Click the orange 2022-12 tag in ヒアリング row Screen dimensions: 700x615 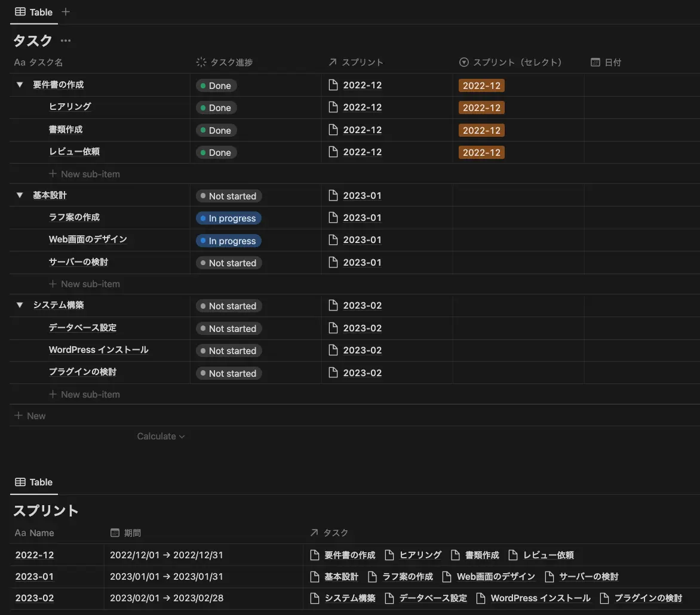481,108
